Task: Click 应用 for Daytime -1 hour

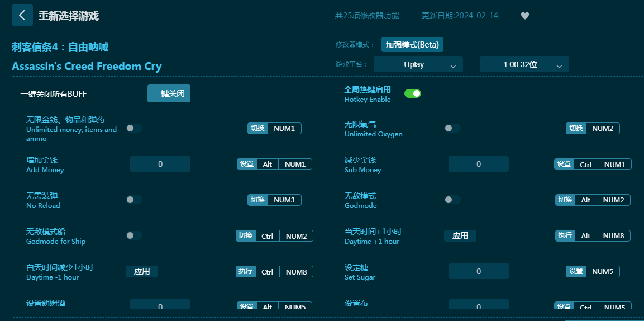Action: coord(142,271)
